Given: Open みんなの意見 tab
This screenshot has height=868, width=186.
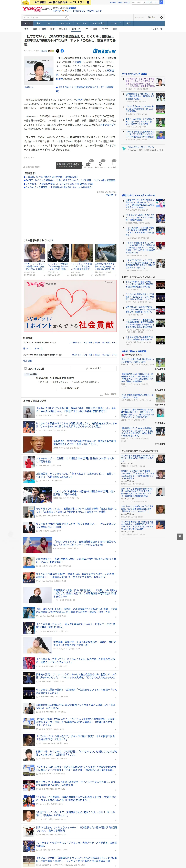Looking at the screenshot, I should 98,24.
